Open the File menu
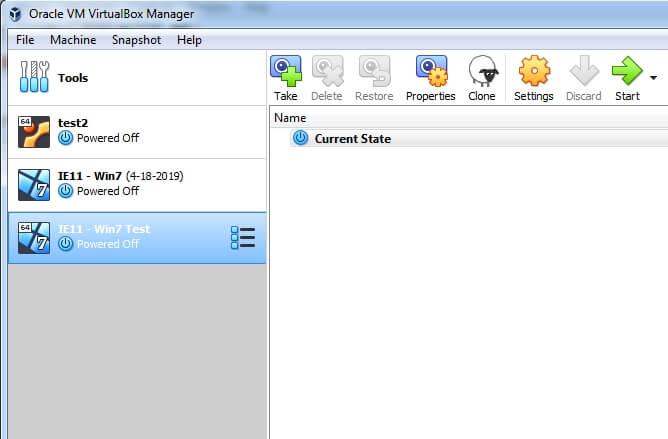 [25, 40]
